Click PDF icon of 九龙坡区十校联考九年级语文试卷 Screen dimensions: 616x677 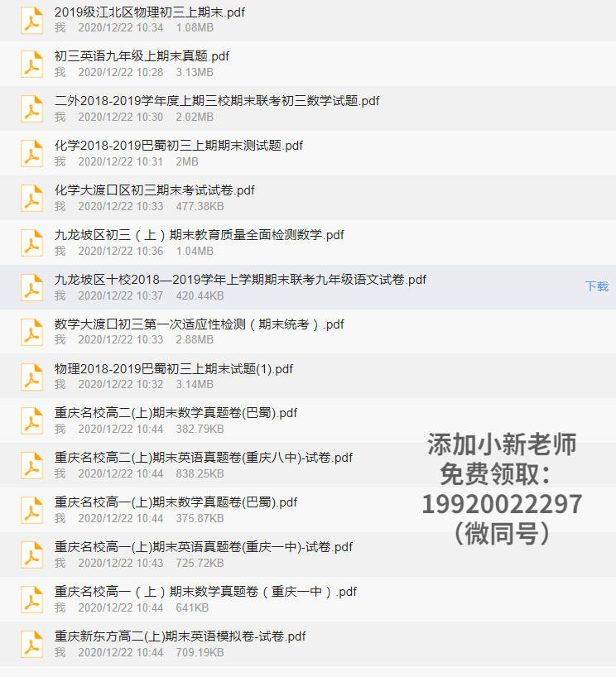[x=32, y=287]
